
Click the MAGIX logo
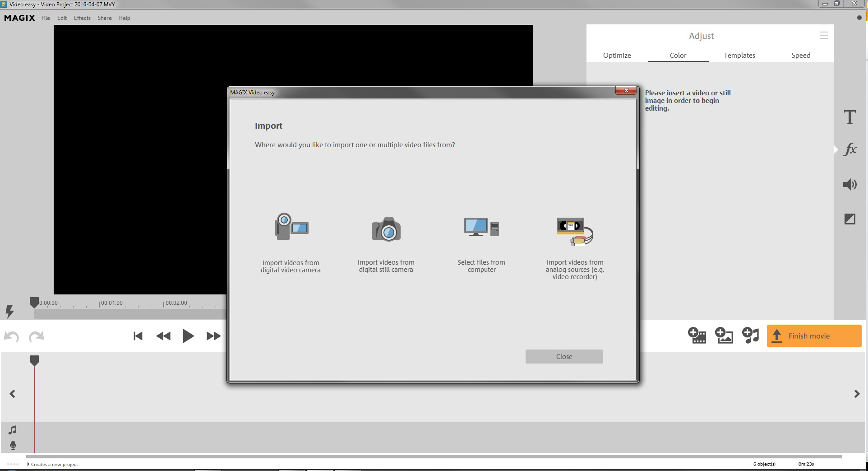tap(19, 18)
